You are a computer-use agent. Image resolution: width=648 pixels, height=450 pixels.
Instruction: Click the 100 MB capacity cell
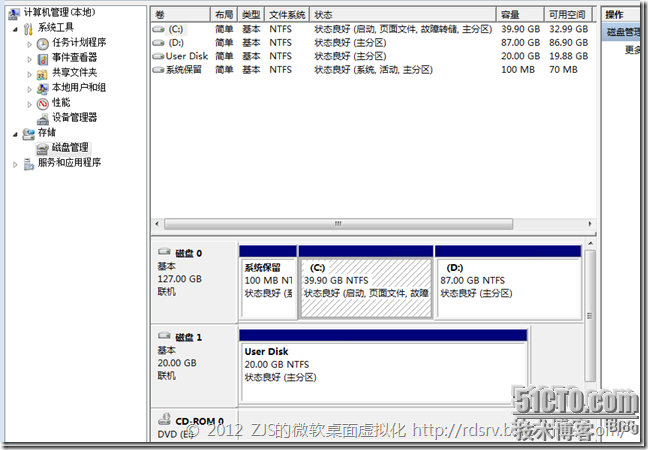tap(518, 70)
